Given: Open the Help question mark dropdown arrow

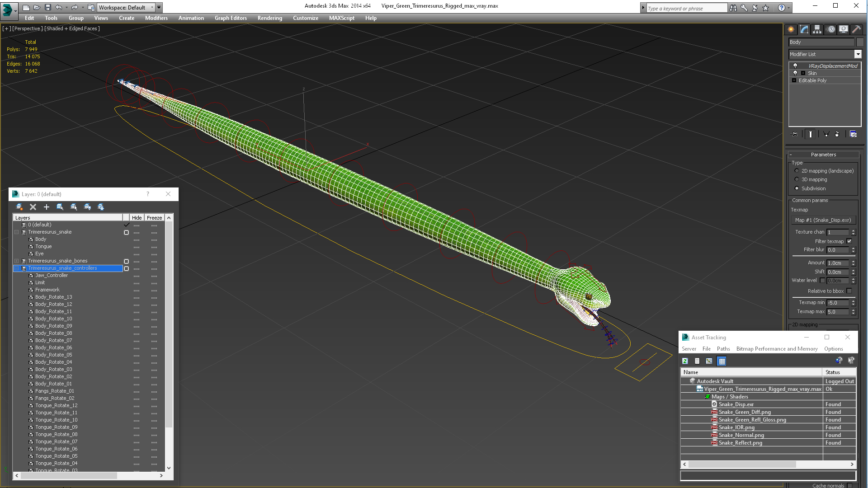Looking at the screenshot, I should [x=789, y=8].
